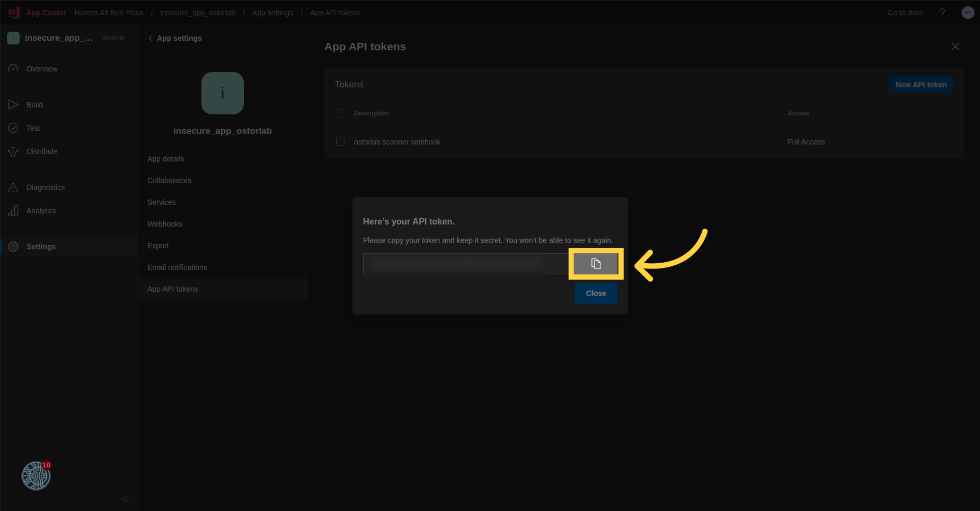Viewport: 980px width, 511px height.
Task: Click the New API token button
Action: click(x=921, y=85)
